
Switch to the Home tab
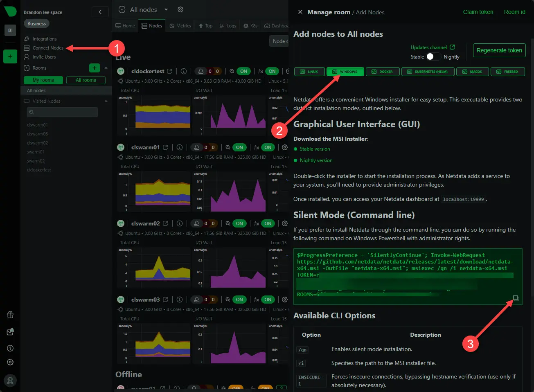(x=125, y=26)
